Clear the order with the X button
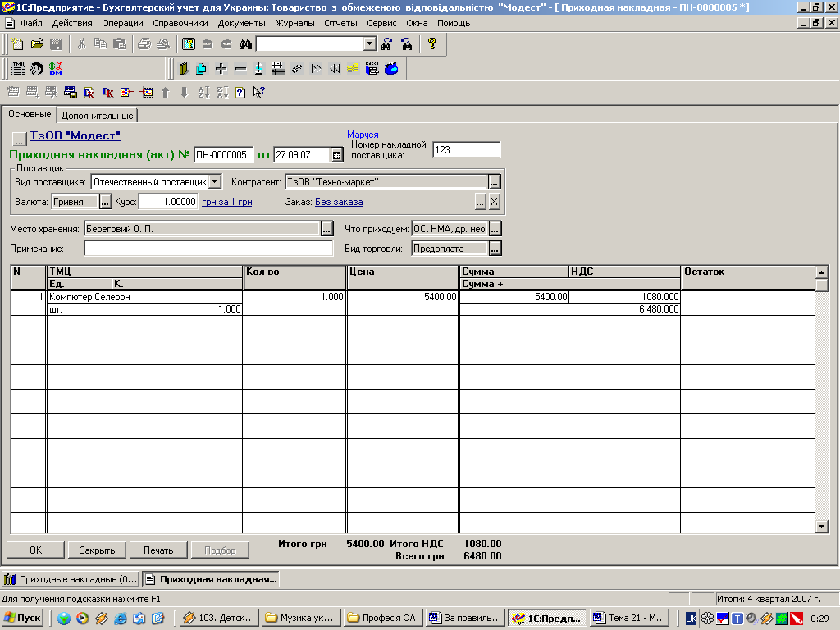 (x=495, y=202)
